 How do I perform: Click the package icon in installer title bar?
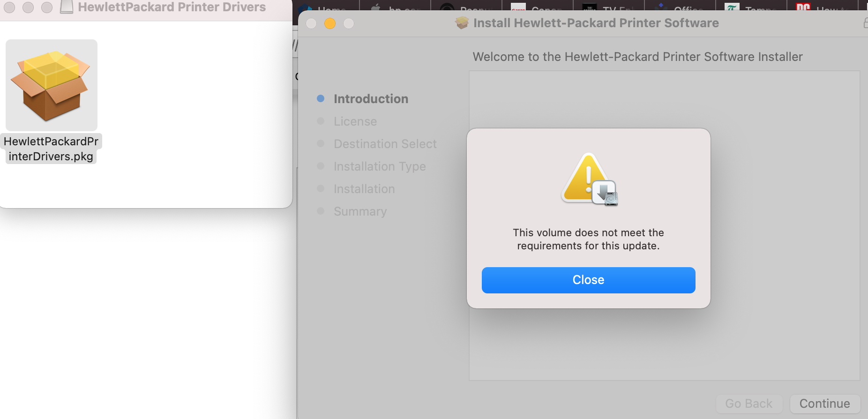[x=462, y=22]
